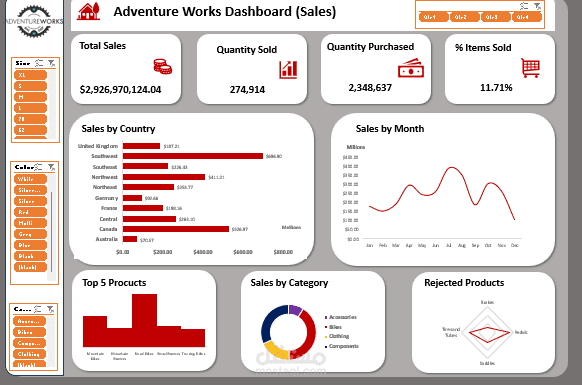Screen dimensions: 582x385
Task: Toggle multi-select in the quarter slicer
Action: click(524, 6)
